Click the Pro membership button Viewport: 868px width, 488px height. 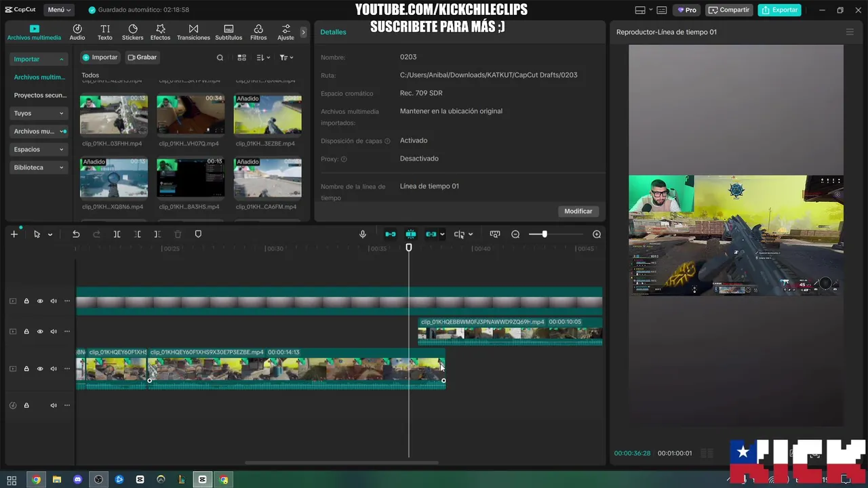click(687, 10)
